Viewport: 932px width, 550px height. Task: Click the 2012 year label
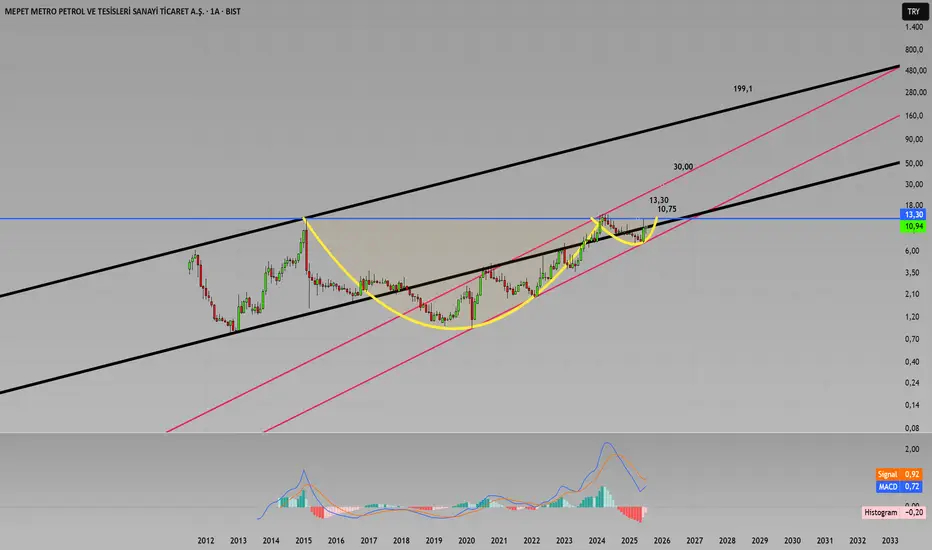point(206,541)
